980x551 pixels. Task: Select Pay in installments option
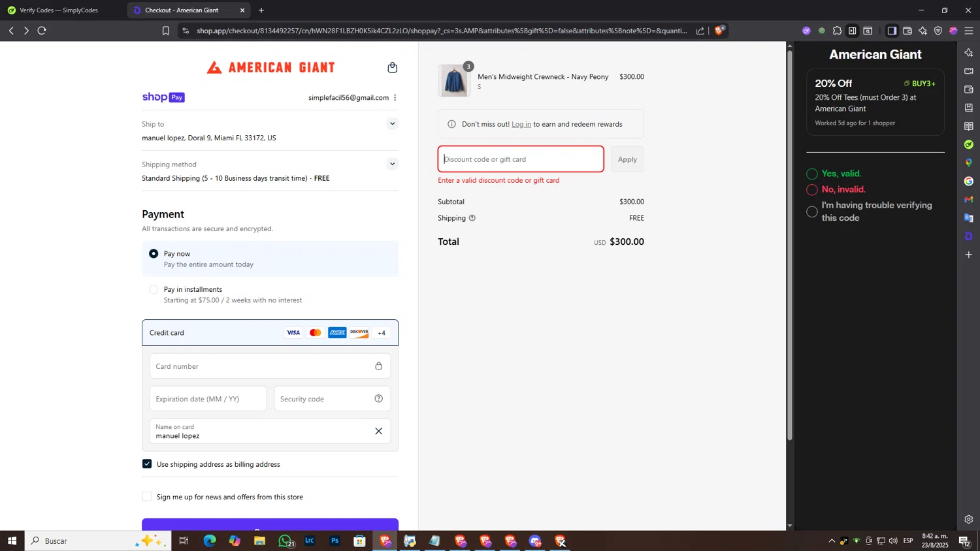point(154,289)
